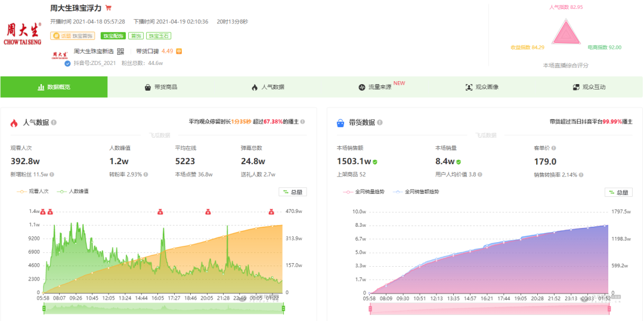
Task: Click 平均在线 value 5223
Action: [x=185, y=161]
